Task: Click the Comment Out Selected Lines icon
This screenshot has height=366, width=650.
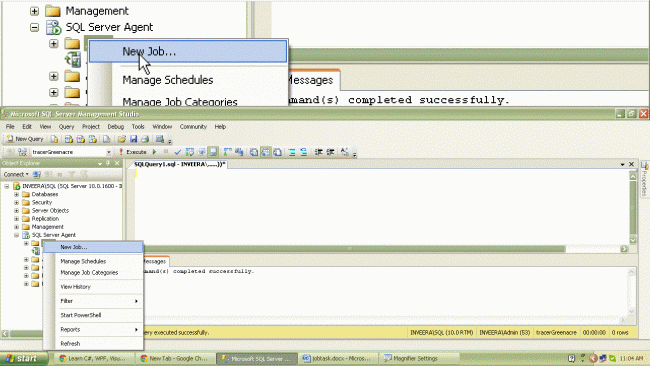Action: pyautogui.click(x=292, y=152)
